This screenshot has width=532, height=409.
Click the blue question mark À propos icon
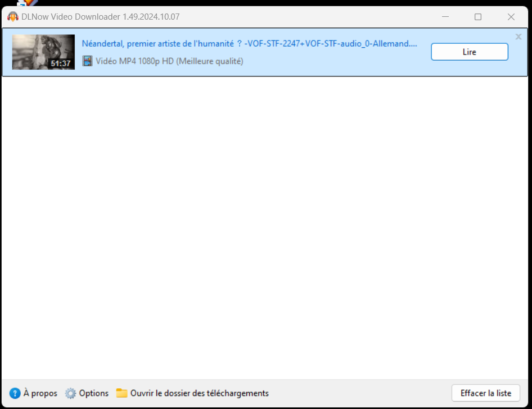[x=15, y=393]
